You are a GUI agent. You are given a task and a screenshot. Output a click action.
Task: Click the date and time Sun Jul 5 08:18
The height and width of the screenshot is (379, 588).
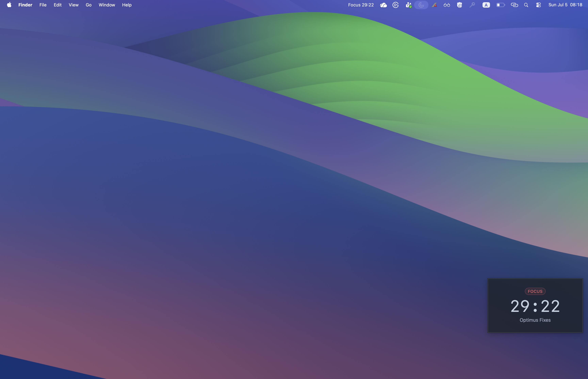tap(565, 5)
